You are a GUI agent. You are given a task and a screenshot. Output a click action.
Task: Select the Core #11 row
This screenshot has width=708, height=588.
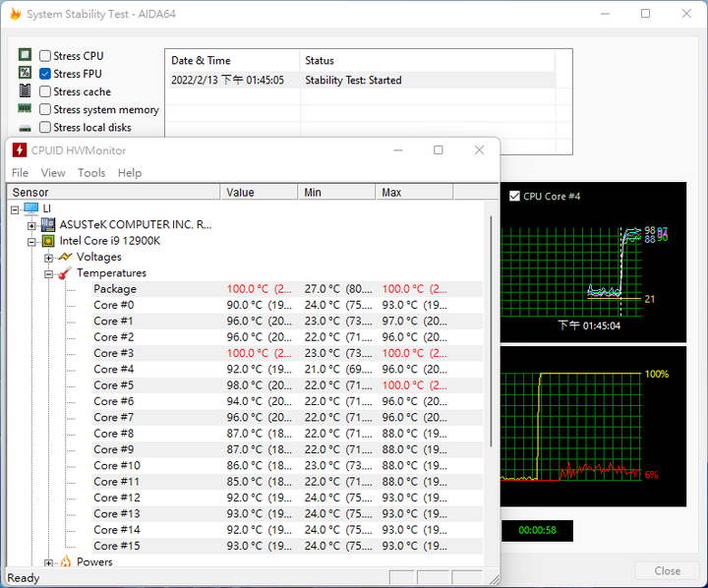click(287, 482)
